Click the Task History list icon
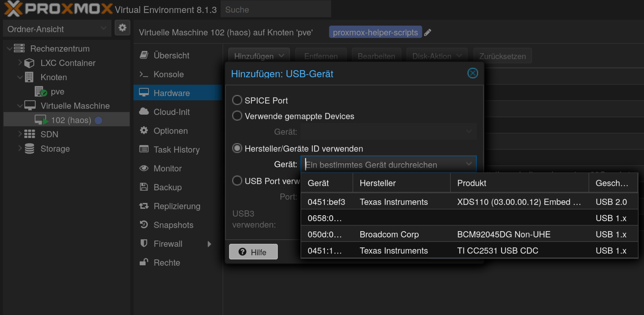 pyautogui.click(x=144, y=149)
